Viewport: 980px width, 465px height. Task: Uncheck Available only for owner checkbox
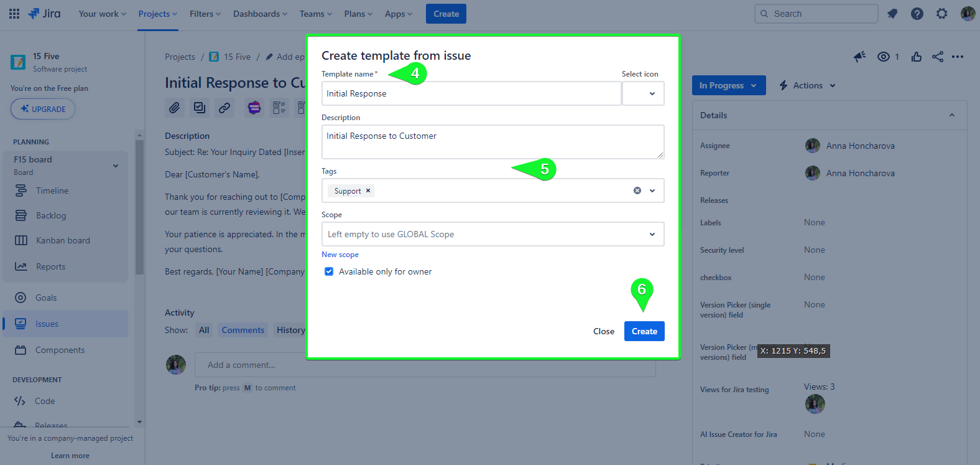329,271
